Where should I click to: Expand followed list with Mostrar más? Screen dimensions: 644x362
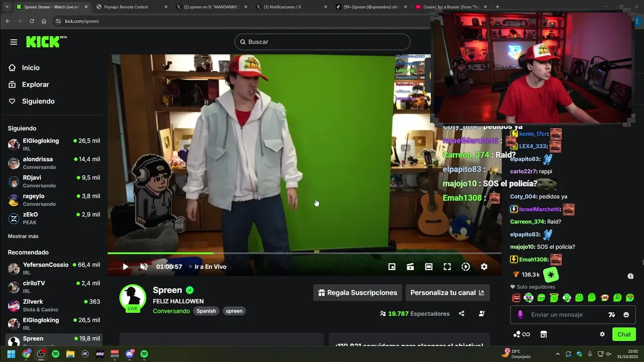click(23, 236)
